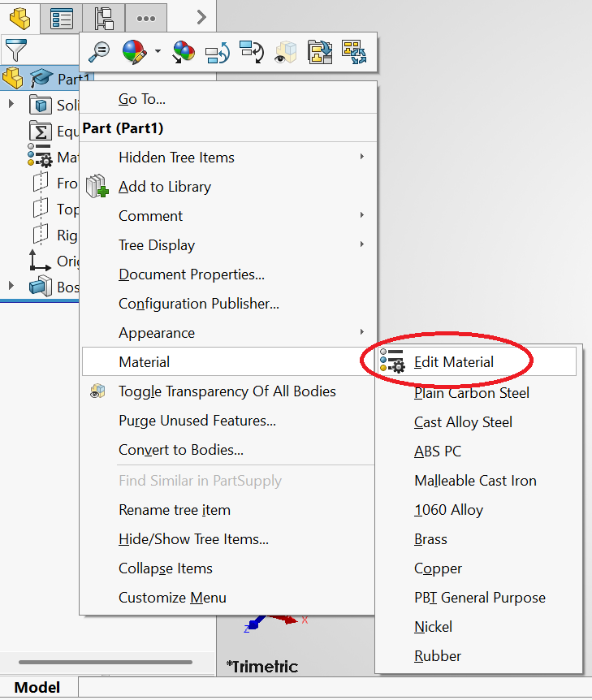Click the Solid Bodies folder icon

tap(40, 105)
